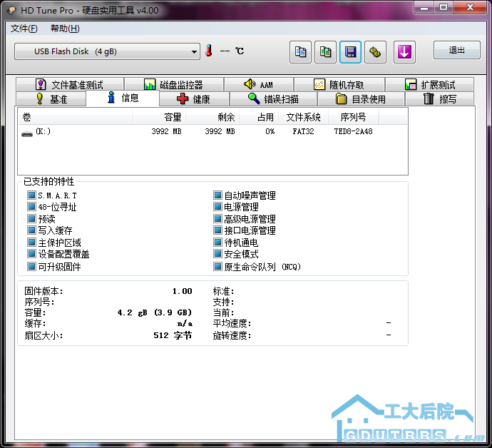Image resolution: width=492 pixels, height=448 pixels.
Task: Click the capacity value 4.2 gB (3.9 GB)
Action: coord(155,312)
